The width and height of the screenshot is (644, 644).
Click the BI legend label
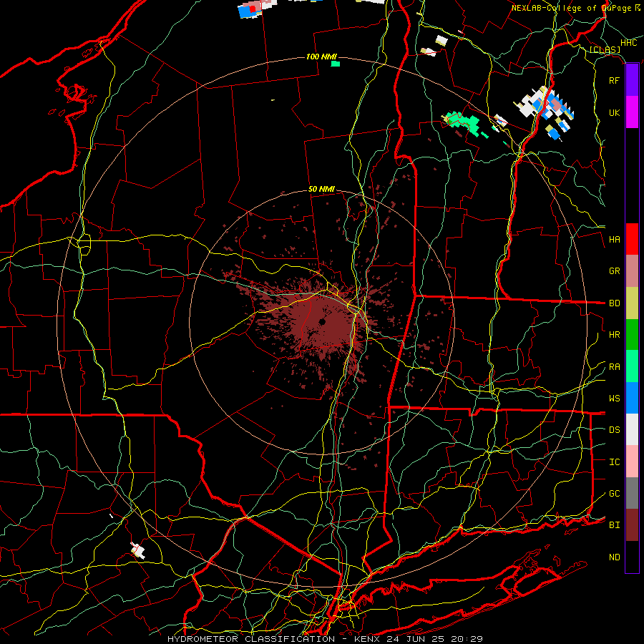(614, 525)
